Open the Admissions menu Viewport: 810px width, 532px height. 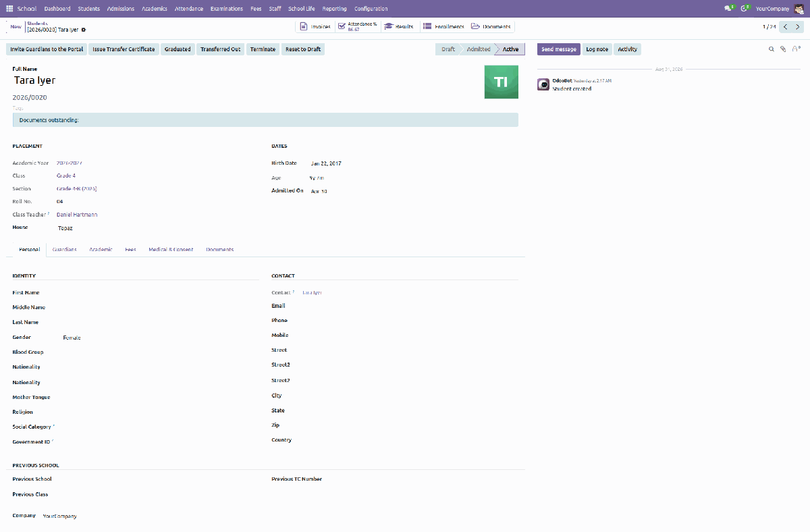(120, 9)
